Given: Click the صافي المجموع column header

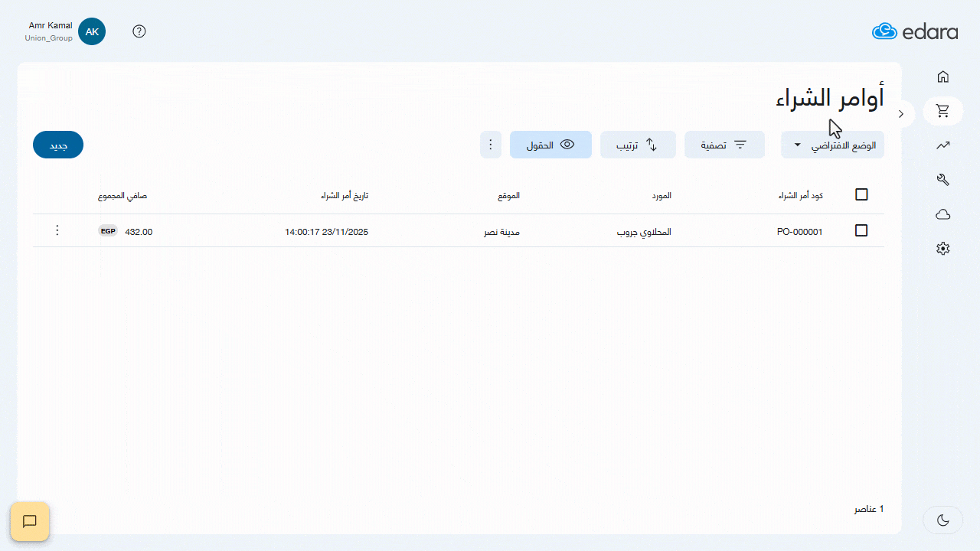Looking at the screenshot, I should (122, 196).
